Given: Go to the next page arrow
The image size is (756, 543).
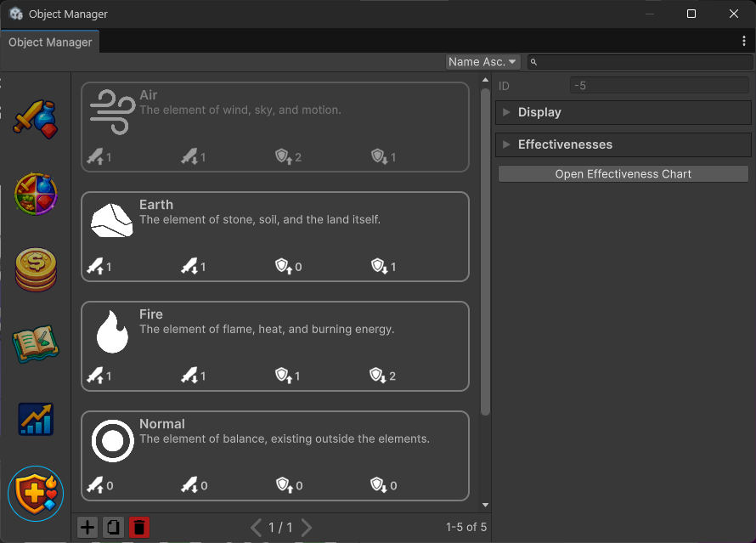Looking at the screenshot, I should (x=307, y=528).
